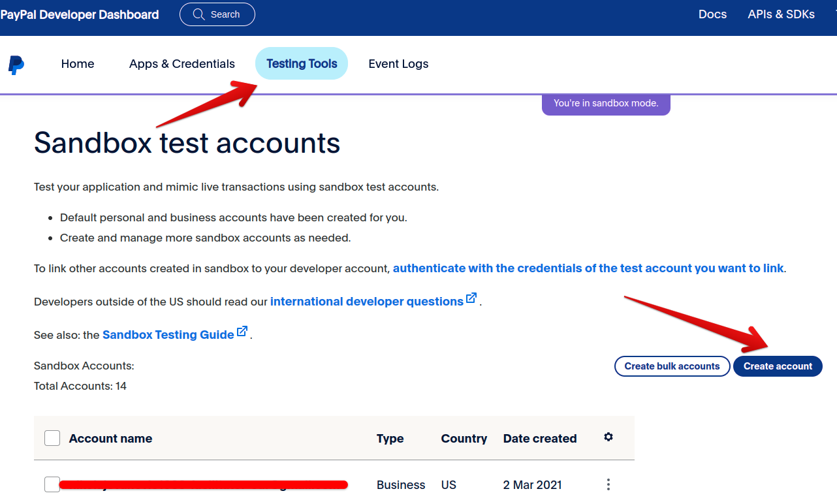
Task: Click the Account name column header
Action: (110, 439)
